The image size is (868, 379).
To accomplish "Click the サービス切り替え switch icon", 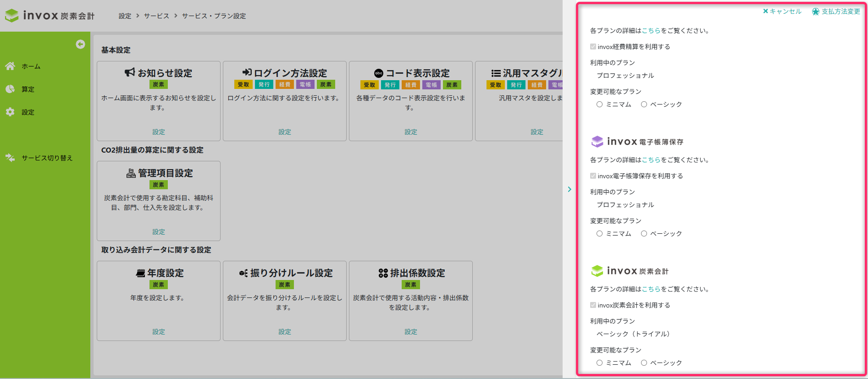I will [x=10, y=158].
